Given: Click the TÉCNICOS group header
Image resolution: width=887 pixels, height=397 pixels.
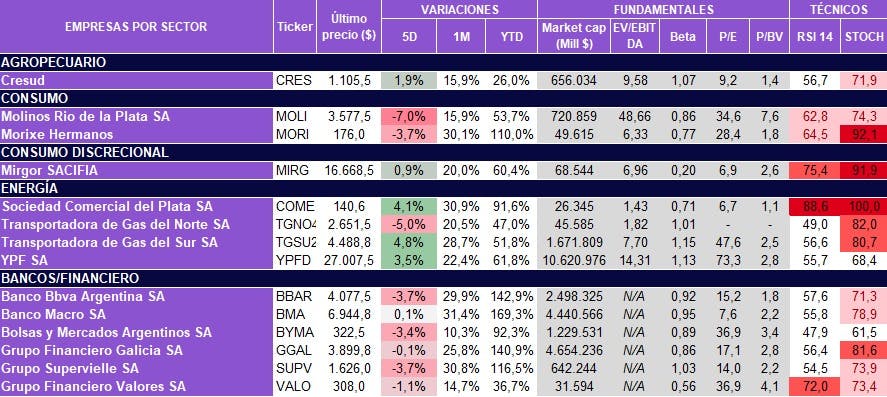Looking at the screenshot, I should (838, 9).
